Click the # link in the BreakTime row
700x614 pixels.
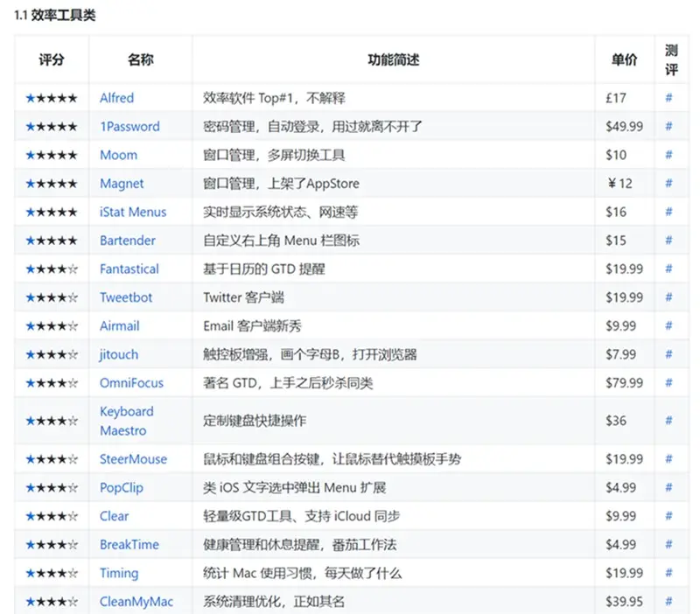(668, 545)
